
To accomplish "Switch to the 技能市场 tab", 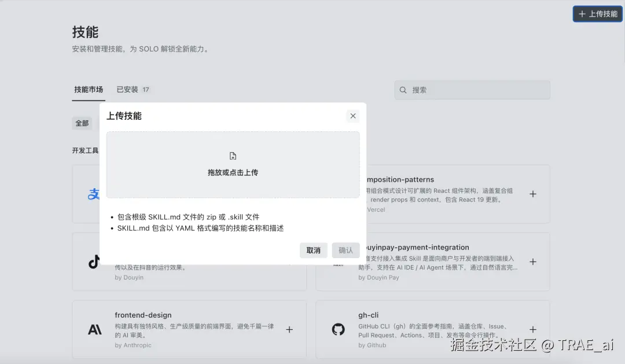I will tap(89, 90).
